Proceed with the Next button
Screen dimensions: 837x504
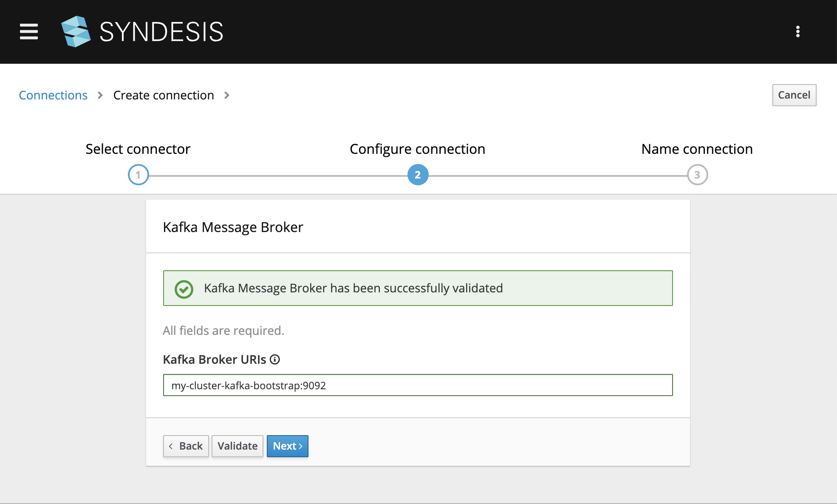pos(288,446)
